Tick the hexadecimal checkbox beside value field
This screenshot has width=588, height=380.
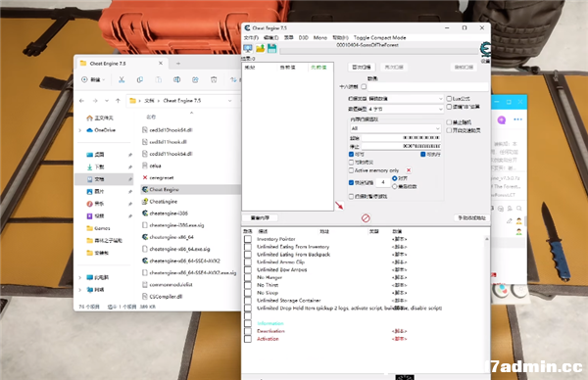(x=364, y=86)
